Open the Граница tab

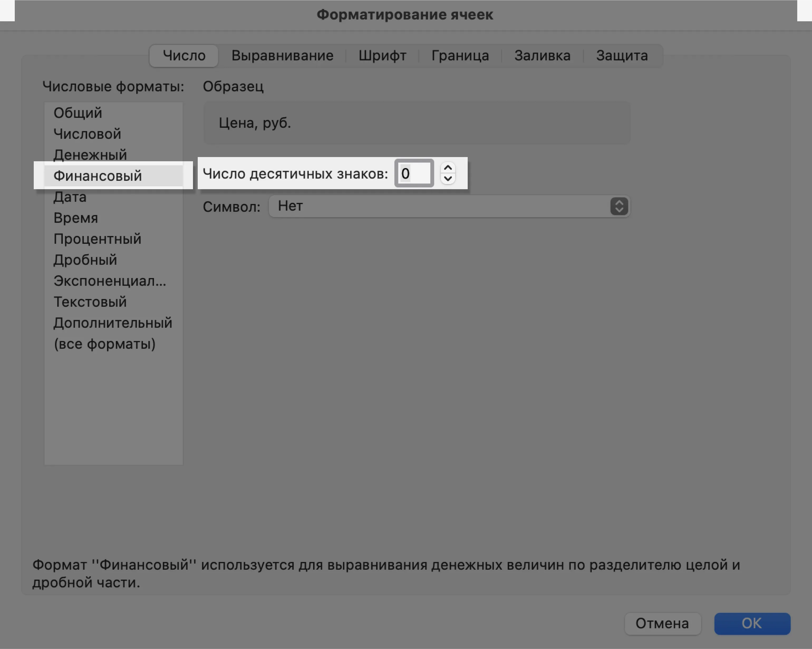click(x=460, y=56)
